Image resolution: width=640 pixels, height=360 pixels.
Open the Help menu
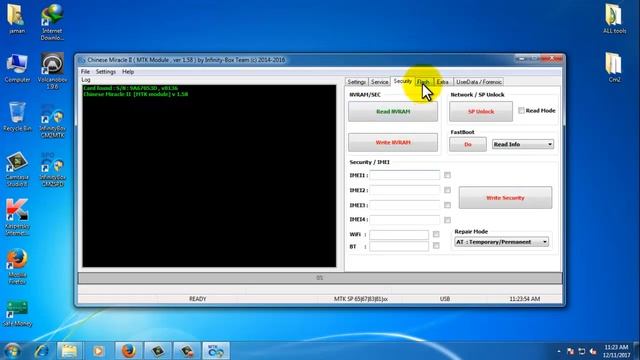[128, 72]
